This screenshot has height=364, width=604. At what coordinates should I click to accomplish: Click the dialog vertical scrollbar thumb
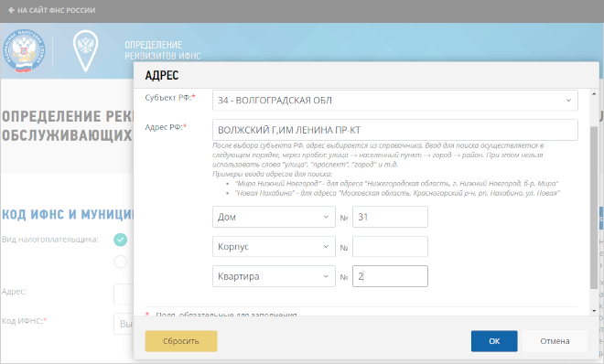click(594, 208)
